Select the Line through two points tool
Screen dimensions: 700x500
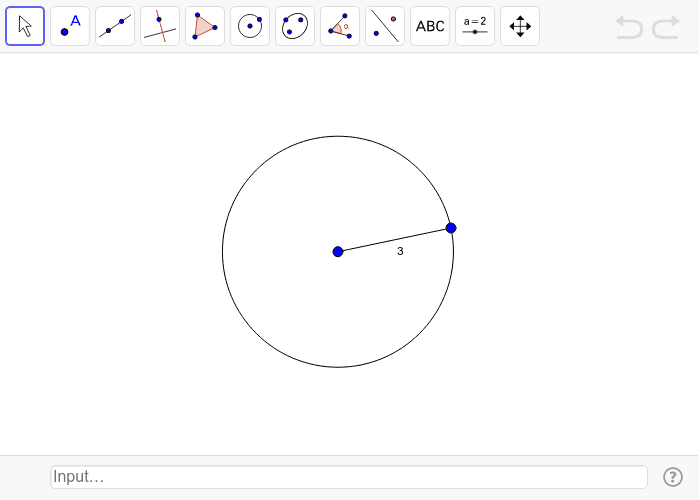(x=115, y=26)
